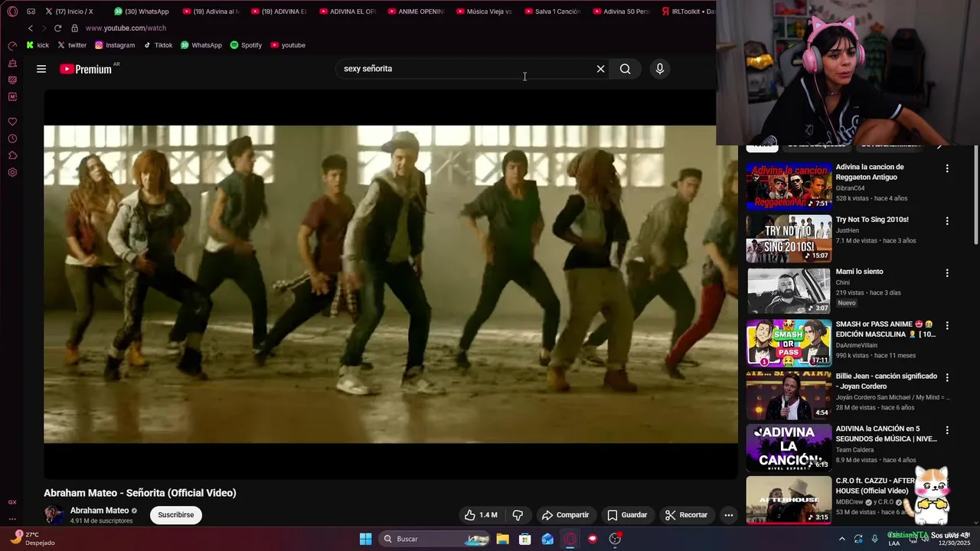Open twitter bookmark
Screen dimensions: 980x551
[72, 45]
